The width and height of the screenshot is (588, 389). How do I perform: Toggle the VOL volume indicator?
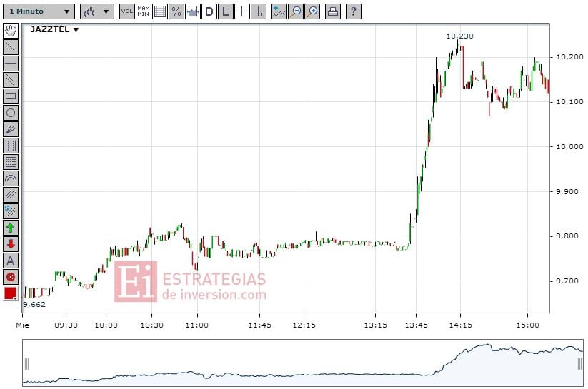click(126, 11)
